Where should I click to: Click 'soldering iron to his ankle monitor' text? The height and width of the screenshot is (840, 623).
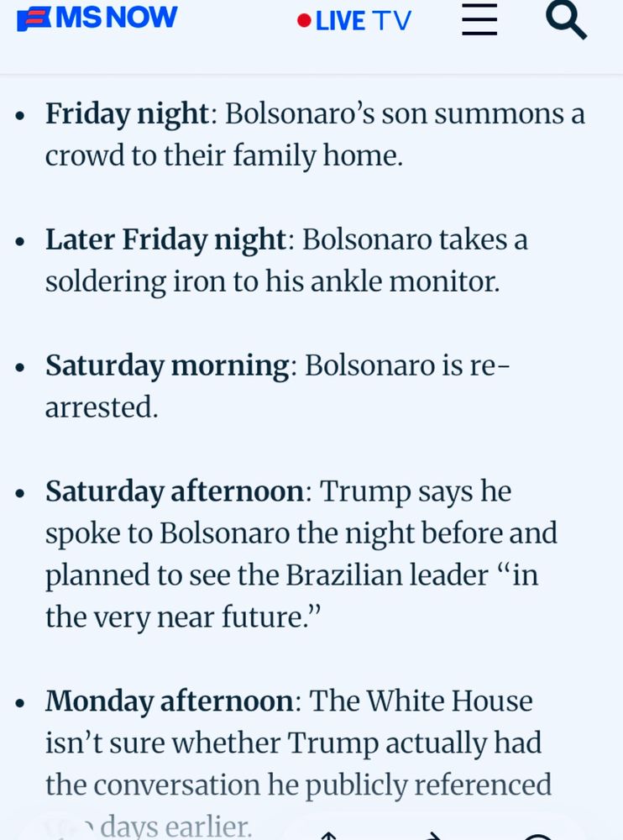pyautogui.click(x=272, y=281)
